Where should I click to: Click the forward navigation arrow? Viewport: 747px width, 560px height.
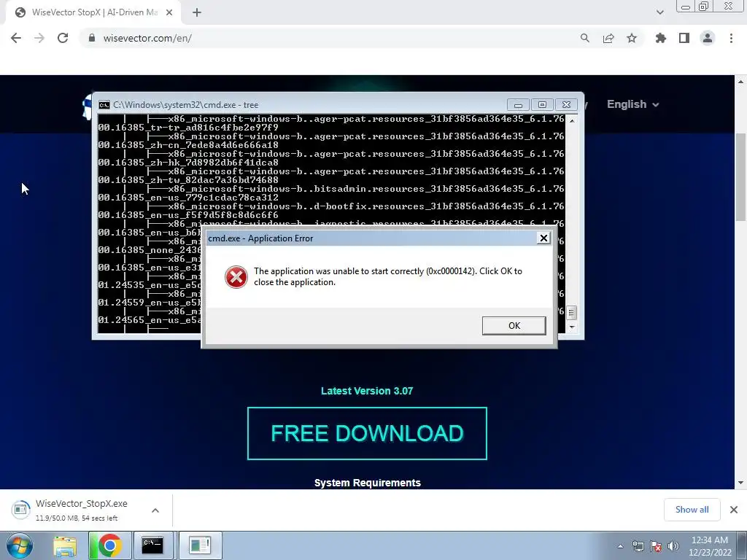pyautogui.click(x=39, y=38)
